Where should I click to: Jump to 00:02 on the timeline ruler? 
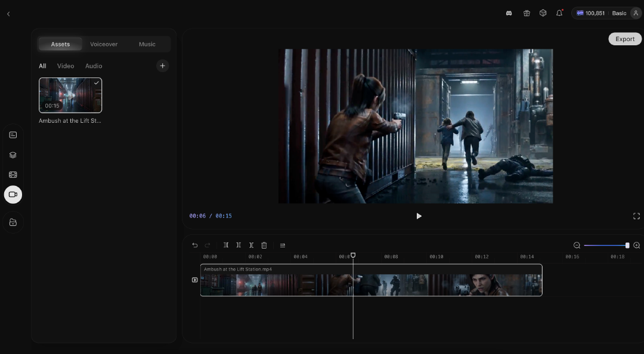coord(255,257)
